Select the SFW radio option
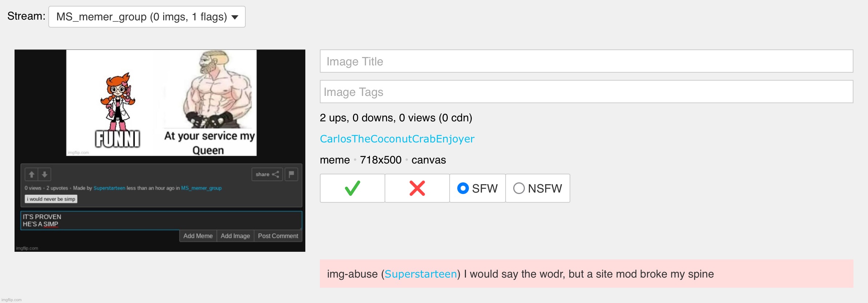 pos(463,188)
